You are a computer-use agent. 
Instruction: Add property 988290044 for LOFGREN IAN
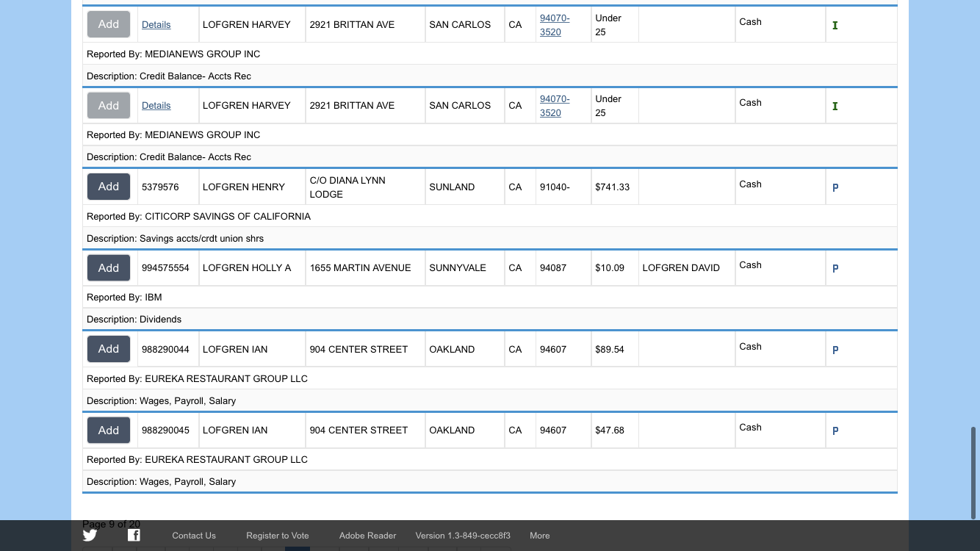pyautogui.click(x=109, y=349)
